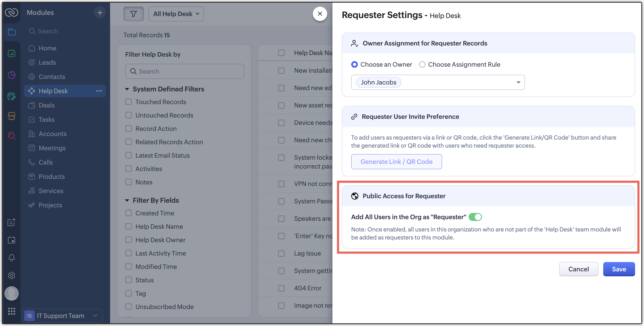Save the requester settings
Screen dimensions: 644x326
coord(619,269)
